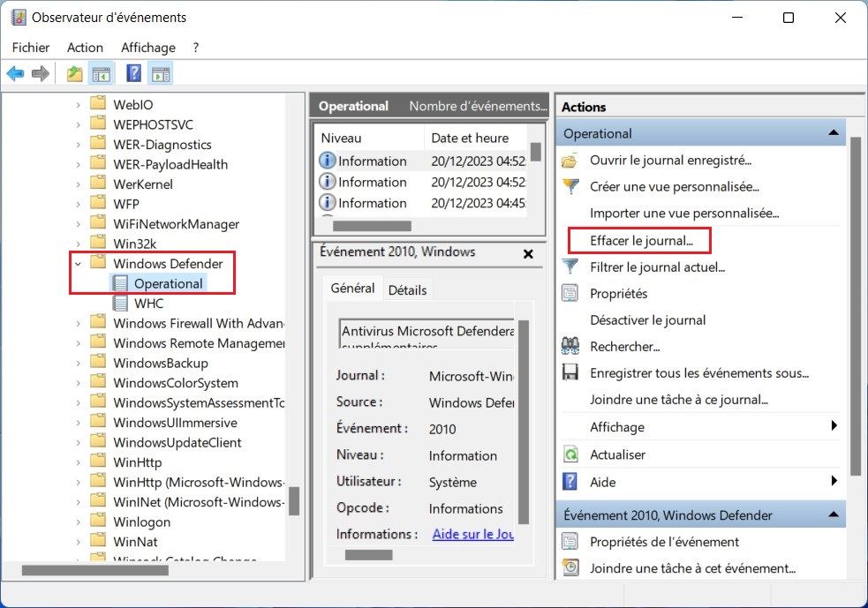The width and height of the screenshot is (868, 608).
Task: Navigate back using the blue arrow
Action: (14, 72)
